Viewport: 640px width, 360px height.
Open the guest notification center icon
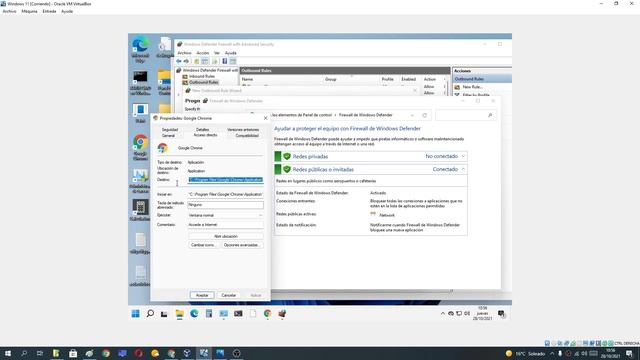(501, 313)
